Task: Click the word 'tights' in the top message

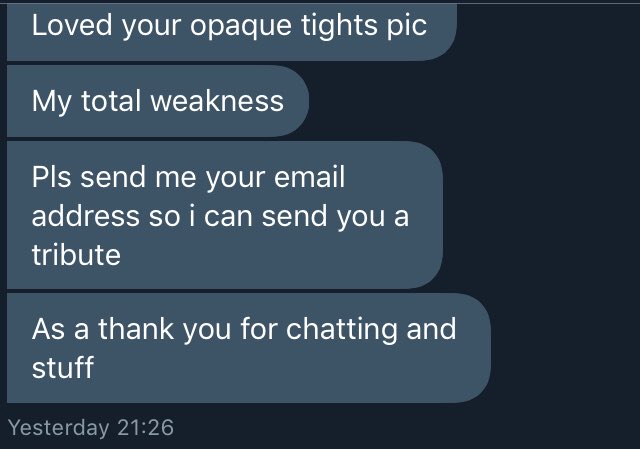Action: tap(338, 26)
